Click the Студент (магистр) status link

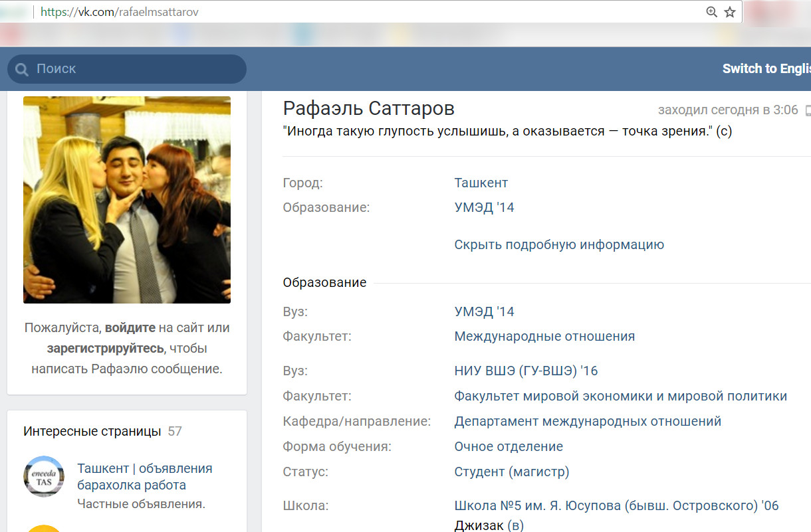click(x=512, y=472)
